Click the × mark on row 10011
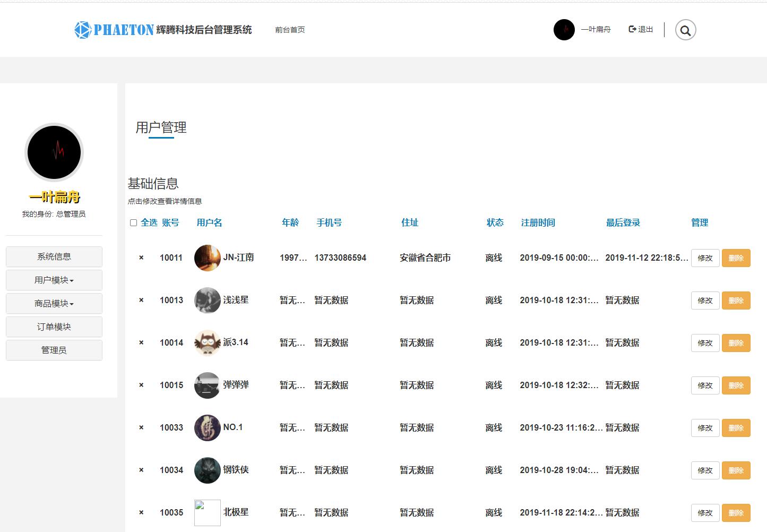 click(x=141, y=258)
